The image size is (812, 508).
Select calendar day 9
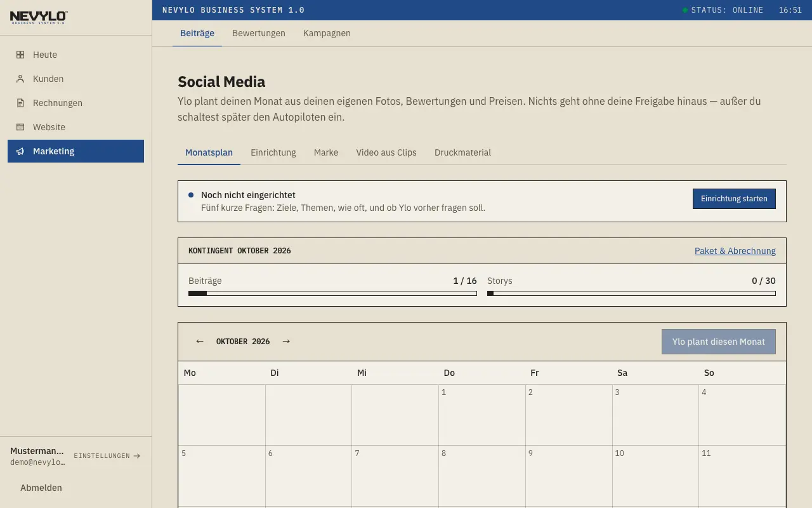[568, 476]
